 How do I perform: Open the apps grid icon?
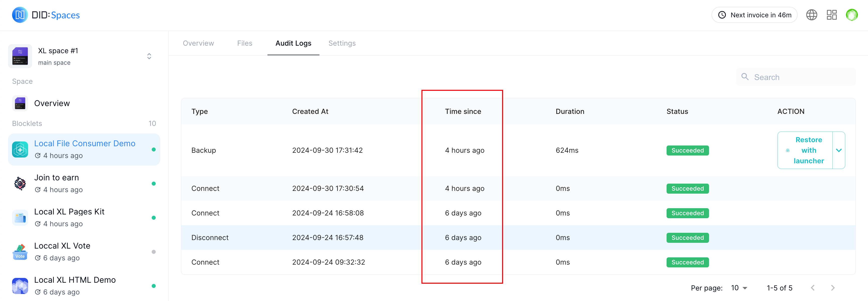pyautogui.click(x=832, y=15)
